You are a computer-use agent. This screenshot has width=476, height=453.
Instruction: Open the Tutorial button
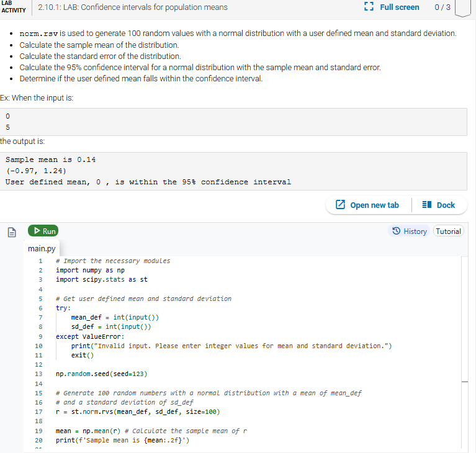(x=448, y=231)
